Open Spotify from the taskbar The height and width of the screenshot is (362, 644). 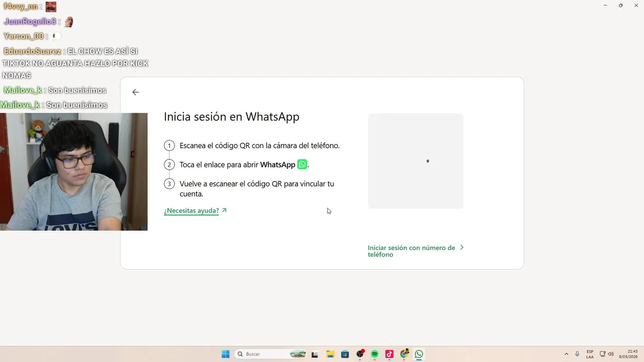[x=374, y=354]
